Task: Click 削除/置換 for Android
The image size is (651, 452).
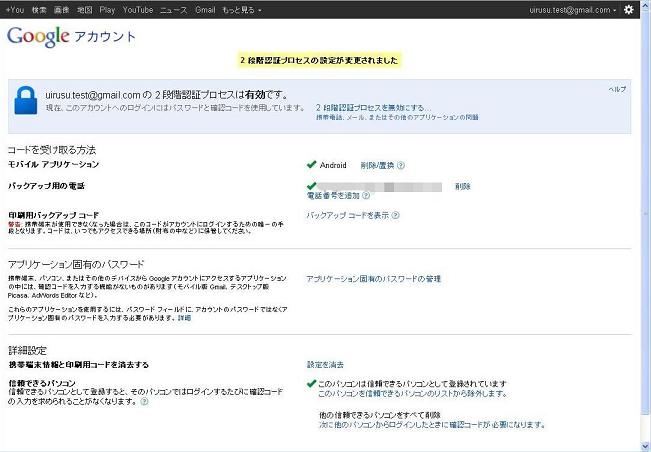Action: [377, 165]
